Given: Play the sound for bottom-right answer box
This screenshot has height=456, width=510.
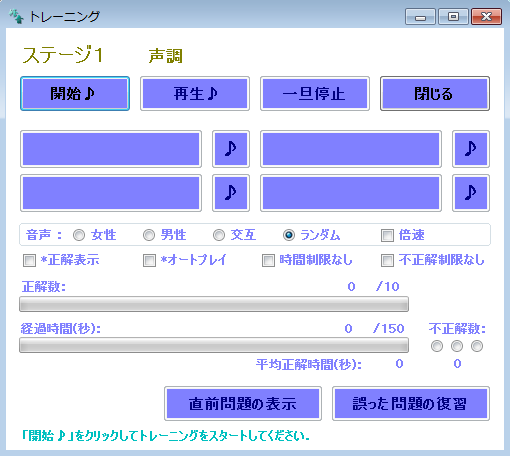Looking at the screenshot, I should coord(471,193).
